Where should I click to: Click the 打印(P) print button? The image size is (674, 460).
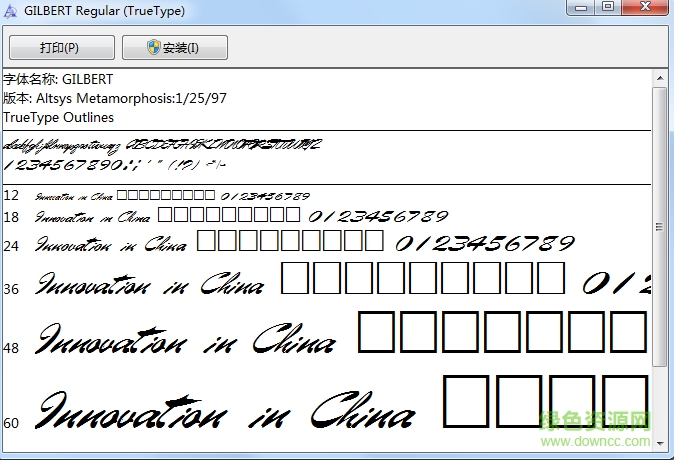(x=62, y=47)
